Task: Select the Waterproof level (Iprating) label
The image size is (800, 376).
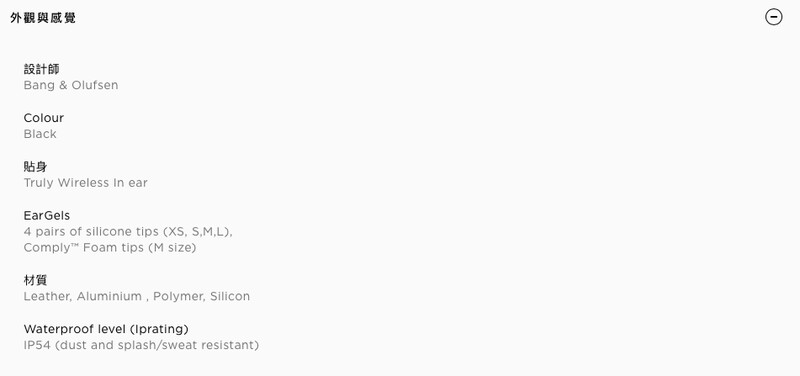Action: [106, 329]
